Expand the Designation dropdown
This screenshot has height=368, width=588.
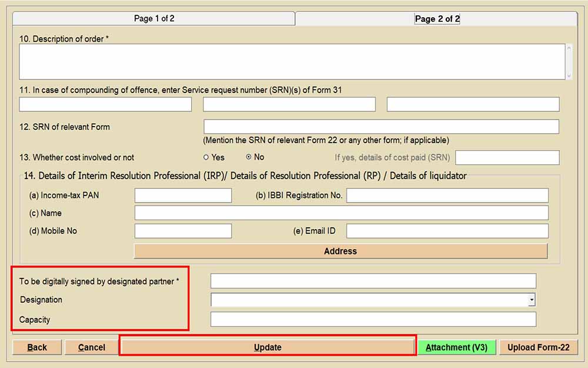point(532,300)
